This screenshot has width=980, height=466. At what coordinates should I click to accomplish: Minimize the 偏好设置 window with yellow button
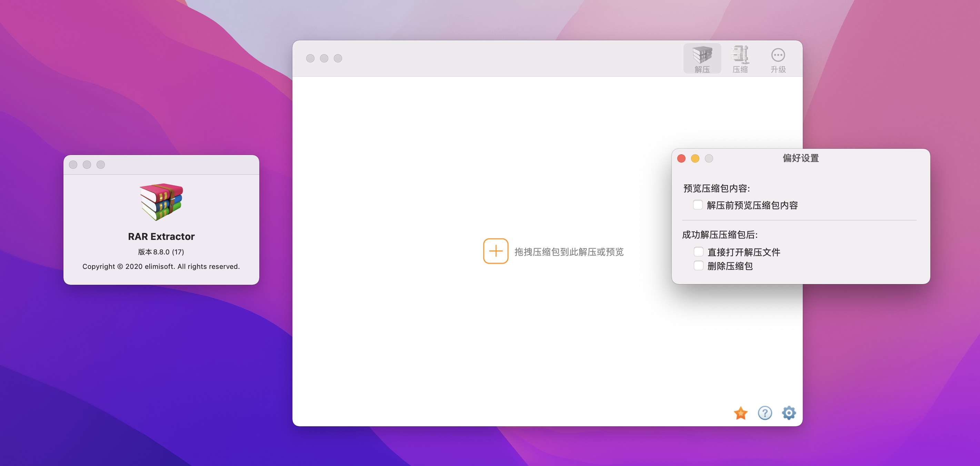pyautogui.click(x=695, y=158)
